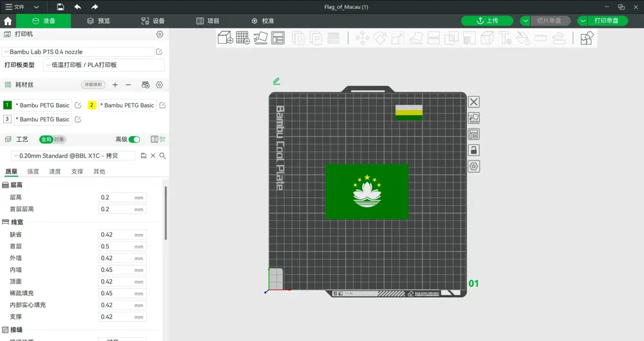Screen dimensions: 644x341
Task: Switch to the 预览 preview tab
Action: point(99,21)
